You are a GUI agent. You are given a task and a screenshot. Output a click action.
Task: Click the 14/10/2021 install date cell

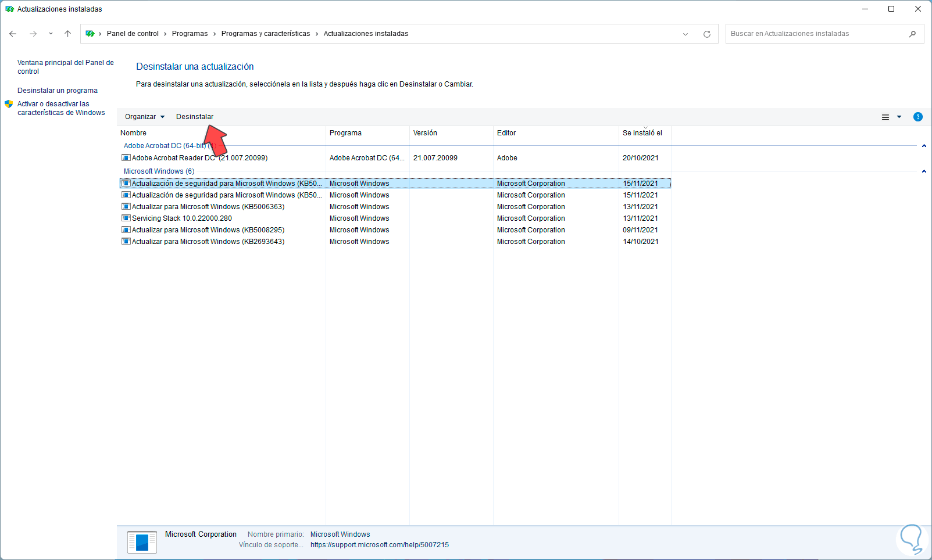pos(641,242)
